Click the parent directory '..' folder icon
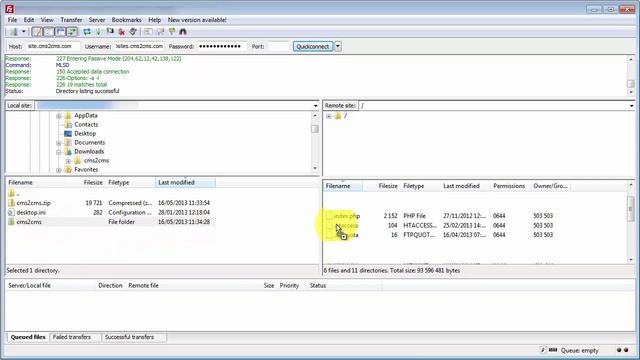Screen dimensions: 640x360 (x=11, y=193)
